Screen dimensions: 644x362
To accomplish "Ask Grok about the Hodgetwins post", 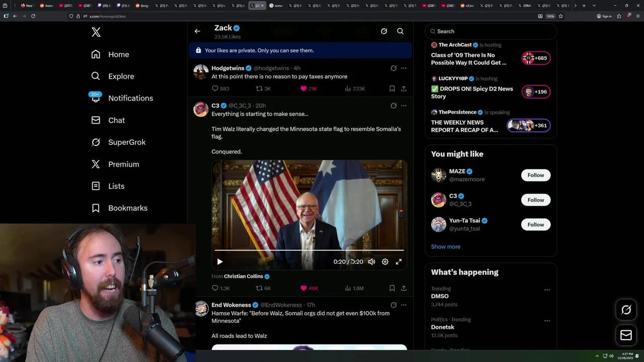I will pos(393,68).
